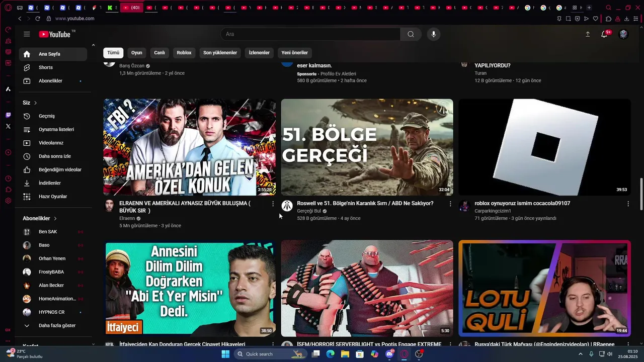Open Opera main menu logo
The width and height of the screenshot is (644, 362).
tap(8, 8)
